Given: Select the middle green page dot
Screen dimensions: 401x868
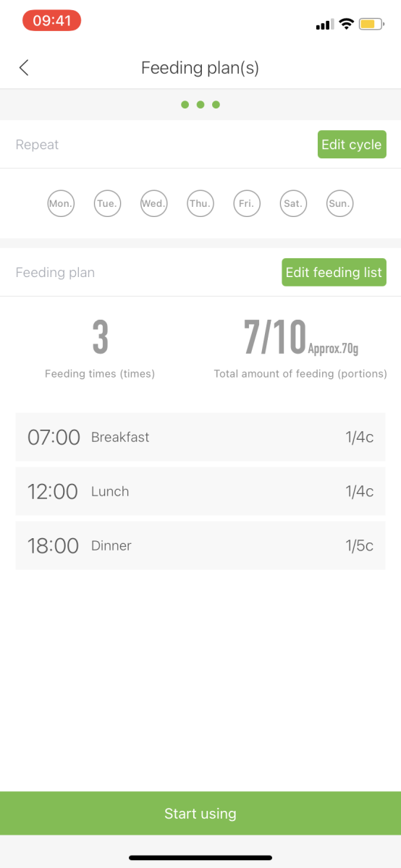Looking at the screenshot, I should [x=200, y=105].
